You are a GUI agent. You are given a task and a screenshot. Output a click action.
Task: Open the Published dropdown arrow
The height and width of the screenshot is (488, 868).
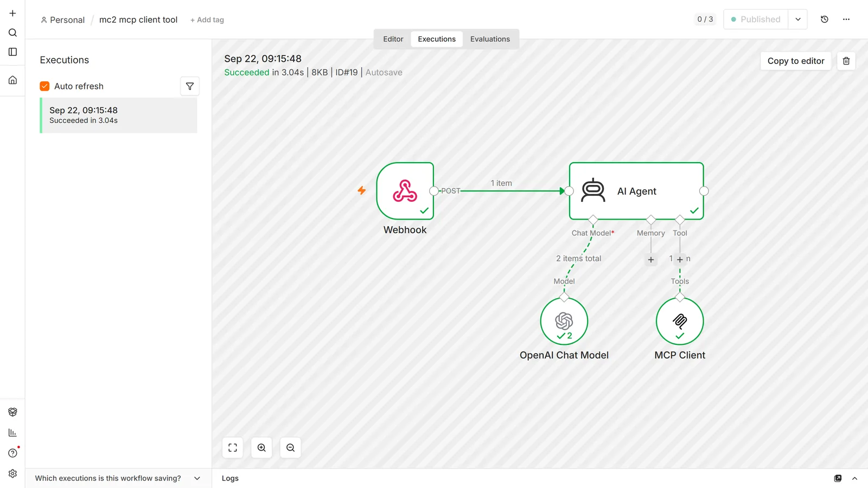click(798, 20)
